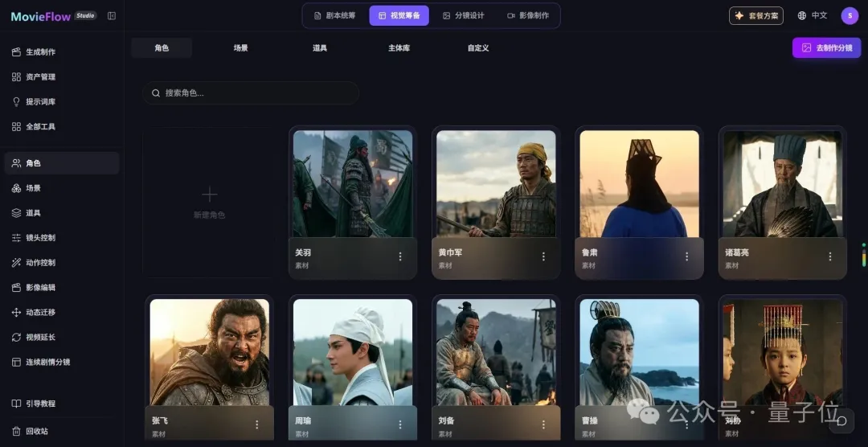This screenshot has height=447, width=868.
Task: Open 全部工具 in sidebar
Action: tap(34, 127)
